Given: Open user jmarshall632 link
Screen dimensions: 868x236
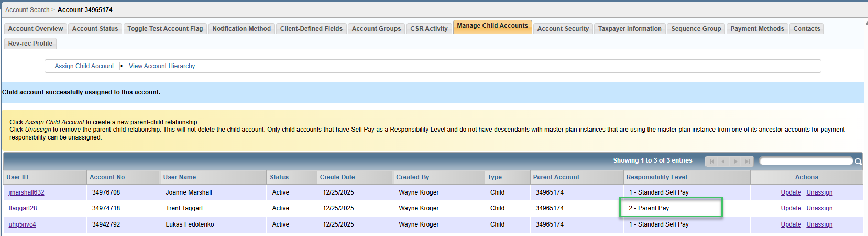Looking at the screenshot, I should 26,192.
